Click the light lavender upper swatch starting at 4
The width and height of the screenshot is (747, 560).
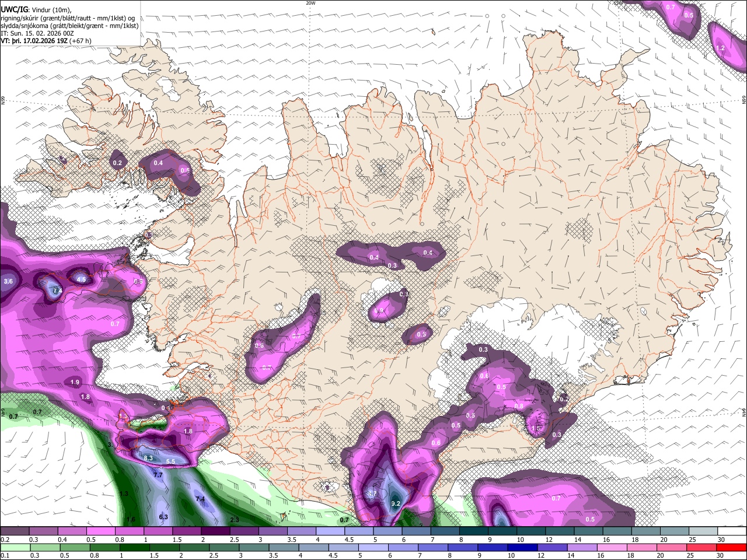(330, 531)
